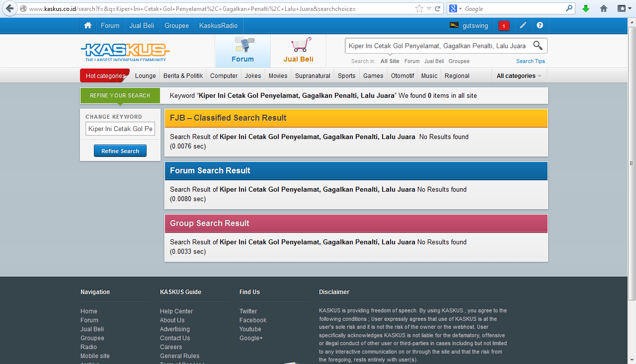Open the Movies category
Image resolution: width=636 pixels, height=364 pixels.
(278, 76)
